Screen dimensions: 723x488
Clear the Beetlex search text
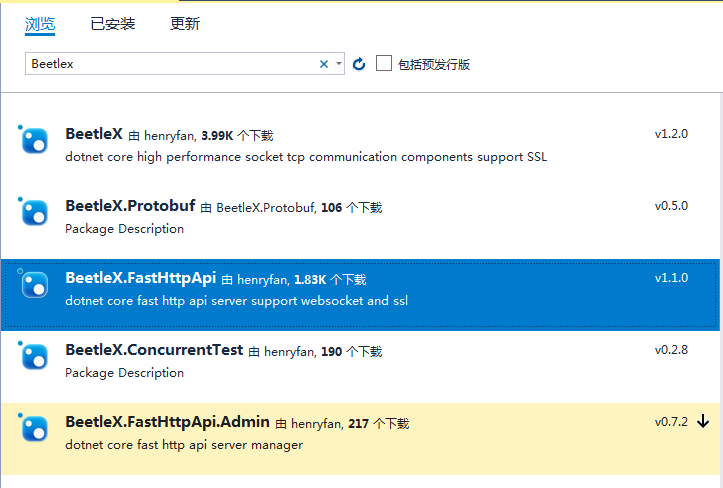324,64
